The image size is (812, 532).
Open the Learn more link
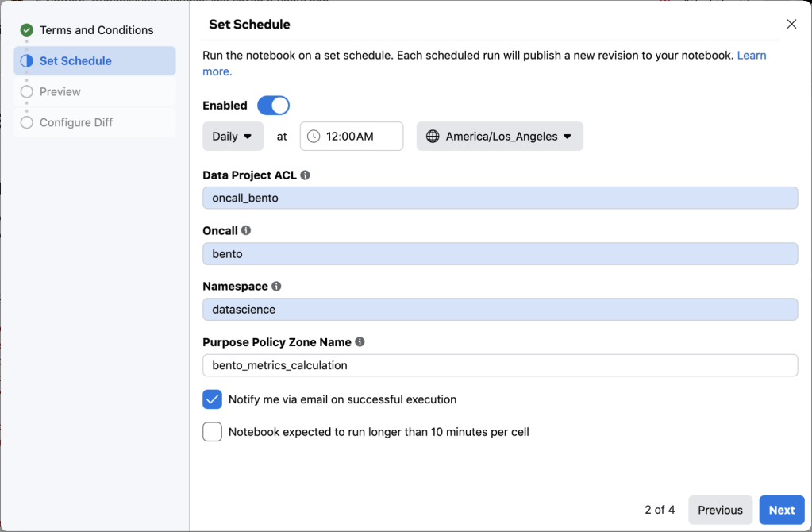coord(751,56)
